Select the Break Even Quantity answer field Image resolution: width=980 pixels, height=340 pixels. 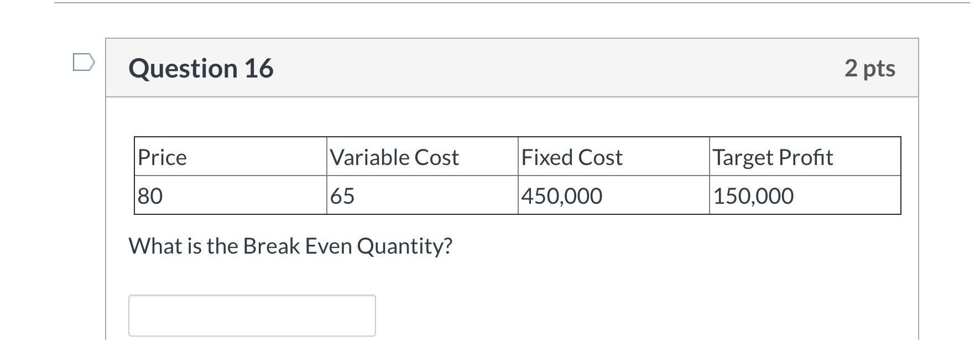pos(252,315)
